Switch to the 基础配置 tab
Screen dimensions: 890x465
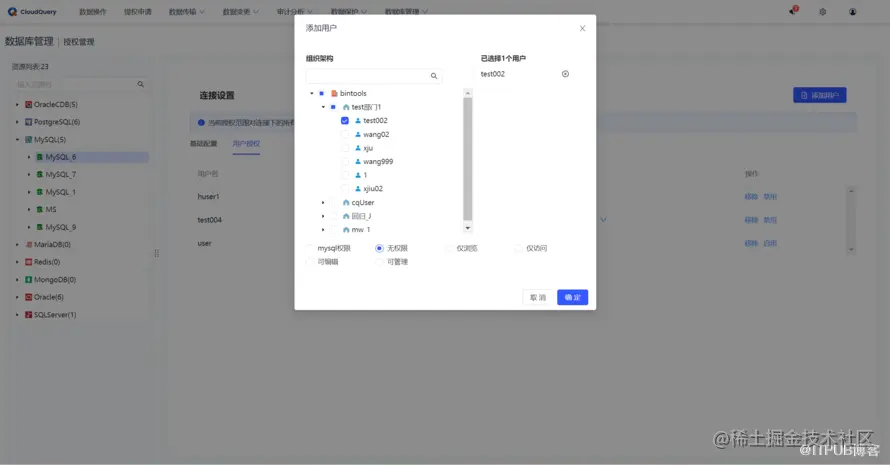tap(204, 144)
